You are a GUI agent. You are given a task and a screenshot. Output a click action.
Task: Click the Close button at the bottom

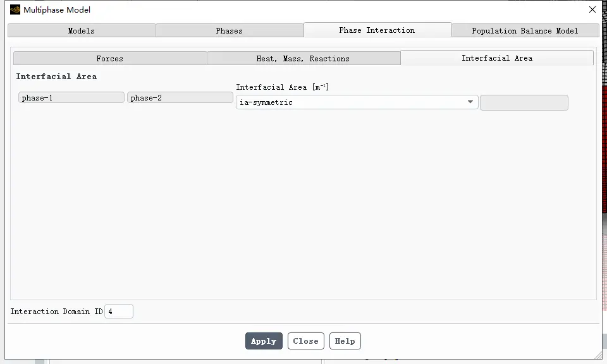pyautogui.click(x=306, y=341)
